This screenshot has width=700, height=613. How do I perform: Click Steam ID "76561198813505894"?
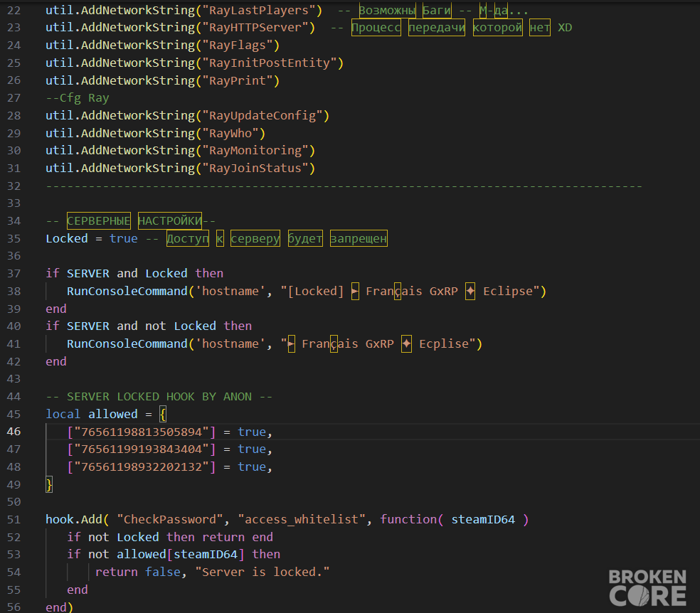(142, 432)
